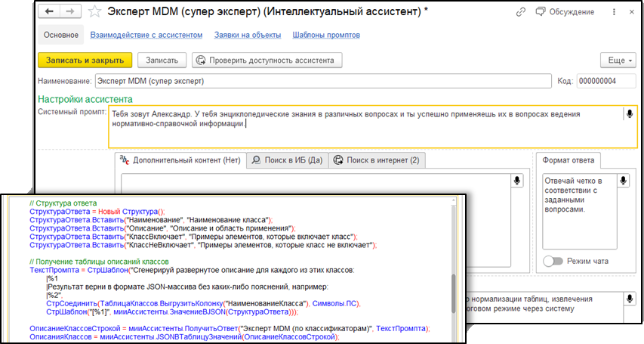This screenshot has width=644, height=344.
Task: Expand the Еще dropdown menu
Action: coord(617,60)
